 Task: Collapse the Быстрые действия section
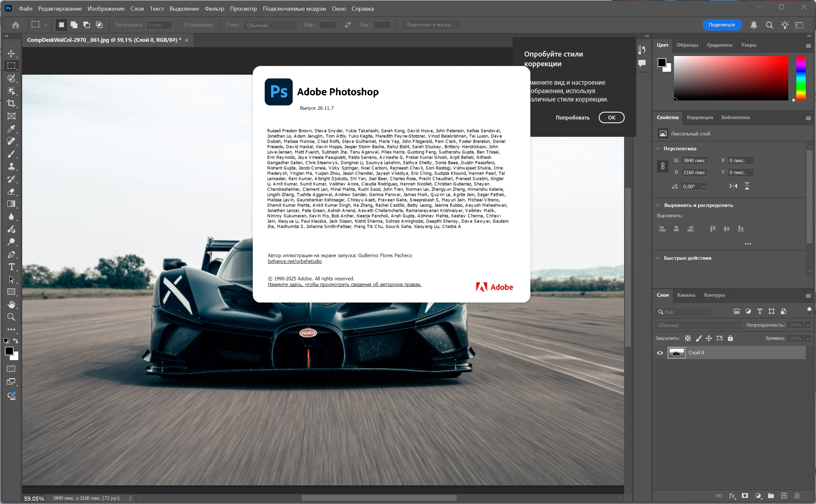[658, 258]
